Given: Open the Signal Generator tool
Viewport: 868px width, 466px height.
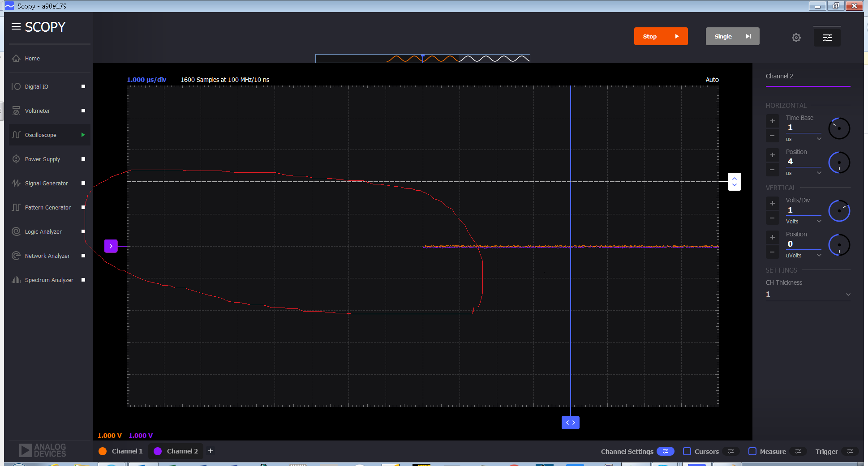Looking at the screenshot, I should 49,183.
